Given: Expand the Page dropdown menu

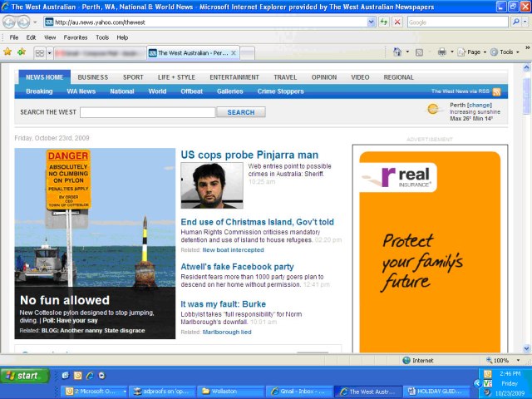Looking at the screenshot, I should [x=472, y=52].
